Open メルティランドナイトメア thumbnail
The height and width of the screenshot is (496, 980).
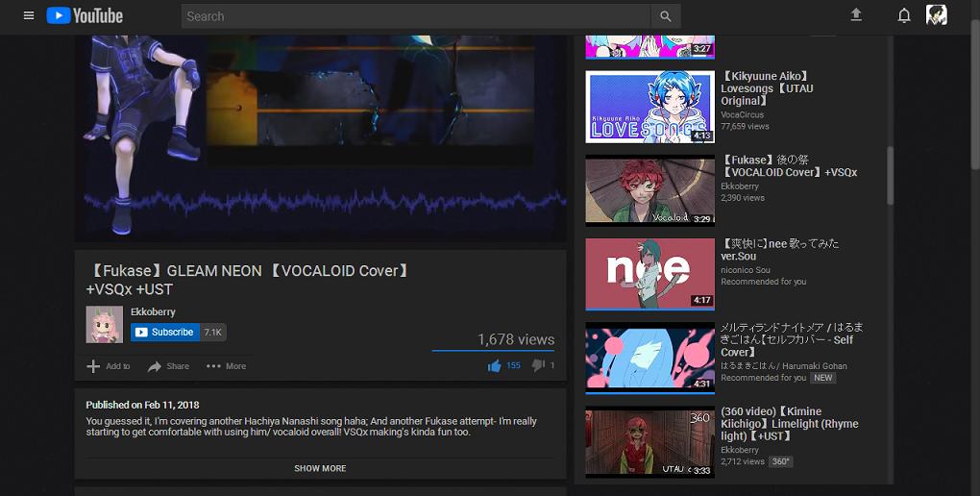(650, 358)
